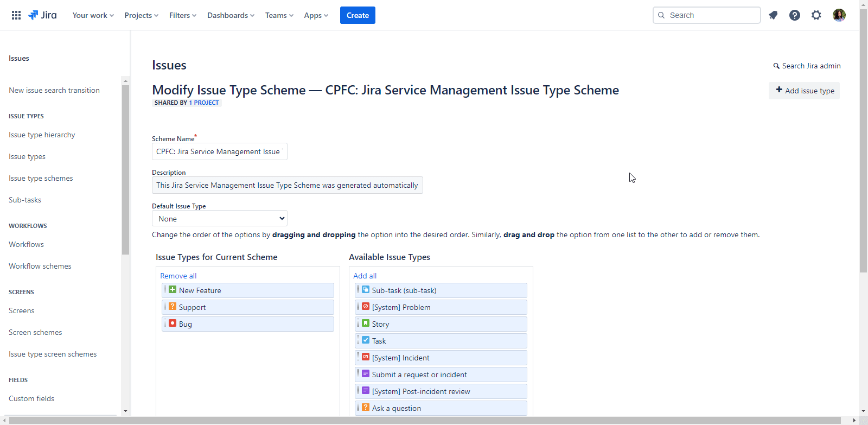The image size is (868, 425).
Task: Click the green New Feature issue icon
Action: coord(173,290)
